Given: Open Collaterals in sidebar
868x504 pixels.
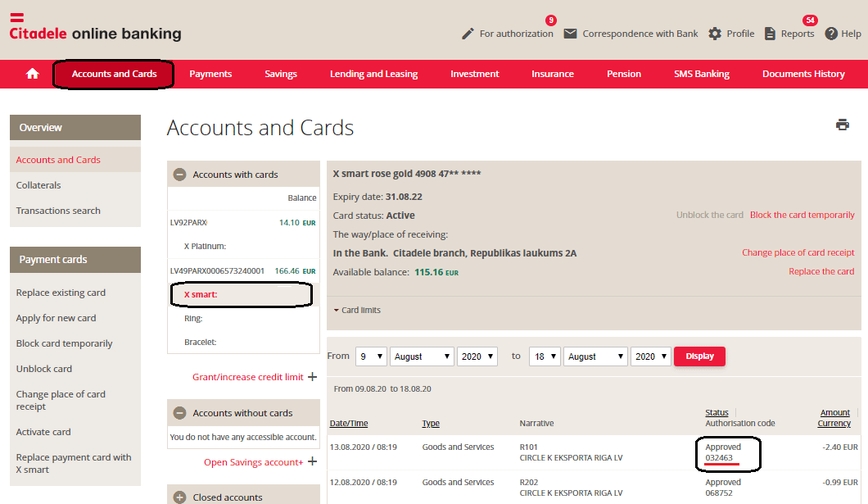Looking at the screenshot, I should coord(38,185).
